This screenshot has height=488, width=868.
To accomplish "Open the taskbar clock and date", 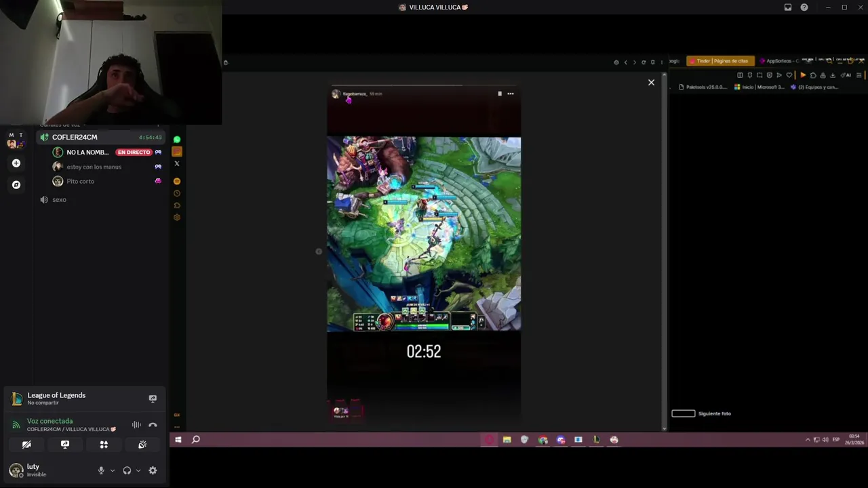I will click(856, 439).
